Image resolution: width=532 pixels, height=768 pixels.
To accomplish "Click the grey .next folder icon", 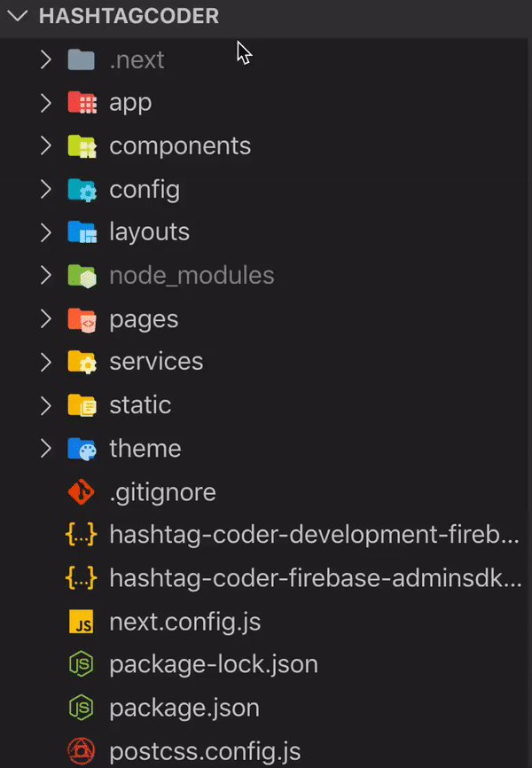I will [82, 59].
